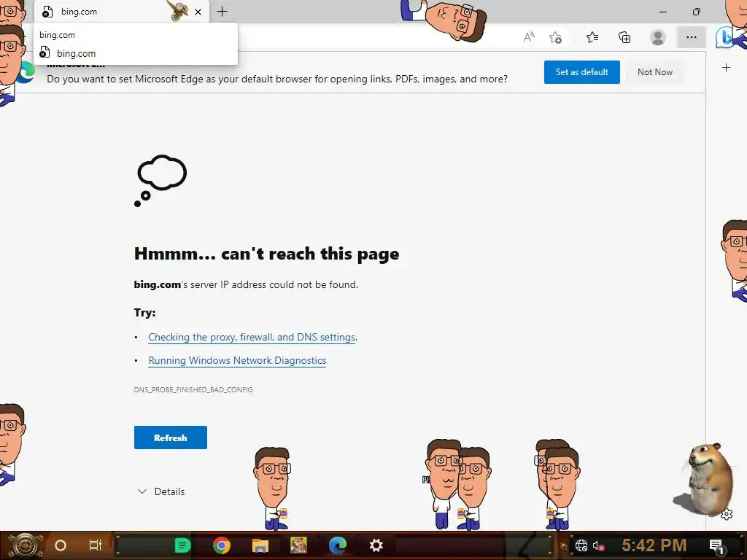Close the bing.com tab
The height and width of the screenshot is (560, 747).
click(198, 12)
